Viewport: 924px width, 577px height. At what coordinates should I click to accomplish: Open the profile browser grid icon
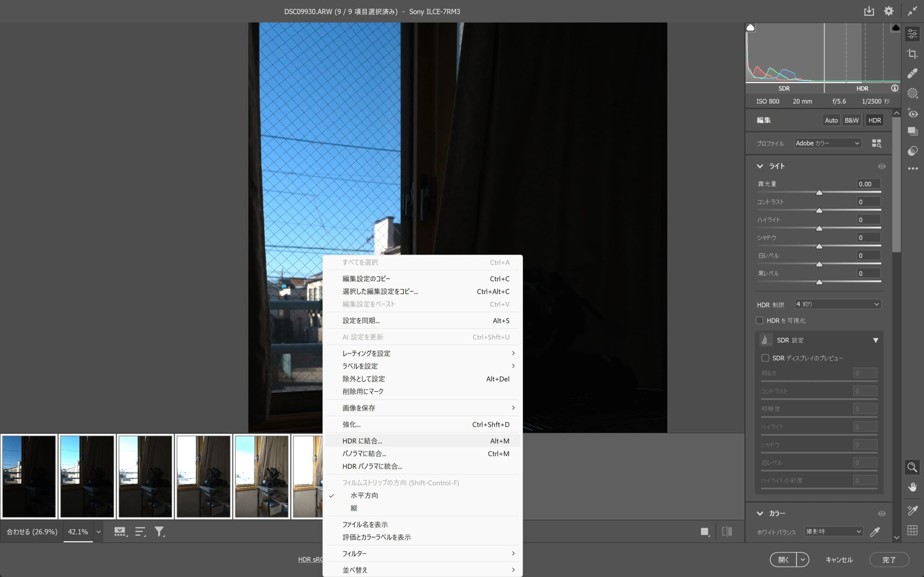[x=876, y=144]
